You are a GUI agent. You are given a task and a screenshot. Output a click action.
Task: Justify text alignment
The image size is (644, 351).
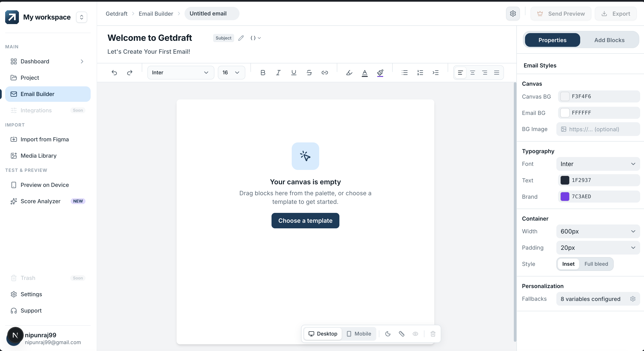(497, 73)
